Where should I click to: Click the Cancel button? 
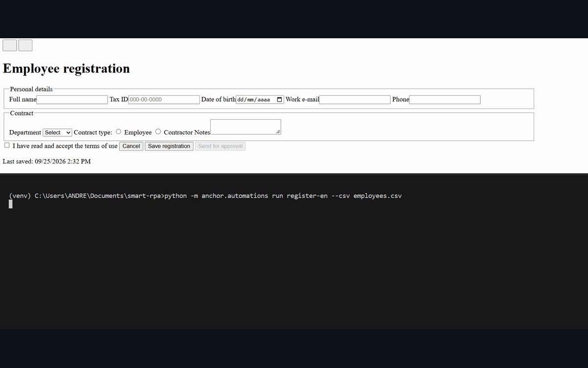pyautogui.click(x=131, y=146)
